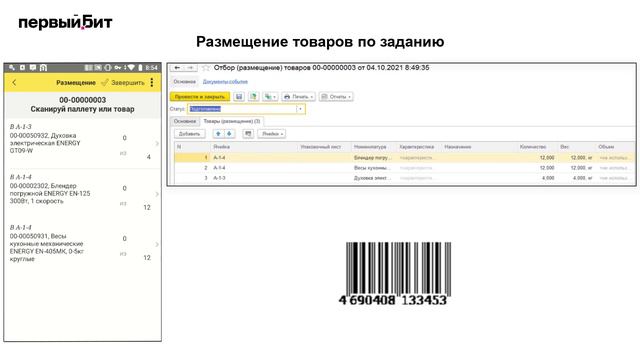Viewport: 640px width, 360px height.
Task: Select table row 2 with Весы кухонные
Action: coord(405,168)
